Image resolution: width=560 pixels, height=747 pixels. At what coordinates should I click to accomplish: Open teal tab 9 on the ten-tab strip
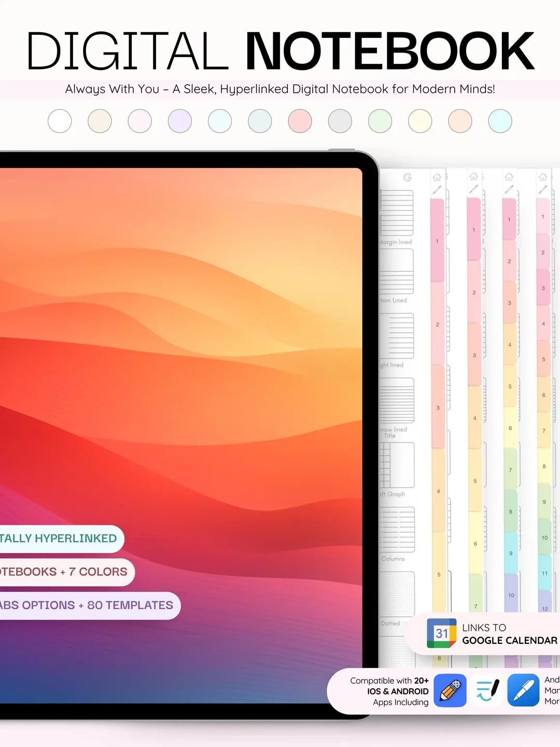pos(511,552)
